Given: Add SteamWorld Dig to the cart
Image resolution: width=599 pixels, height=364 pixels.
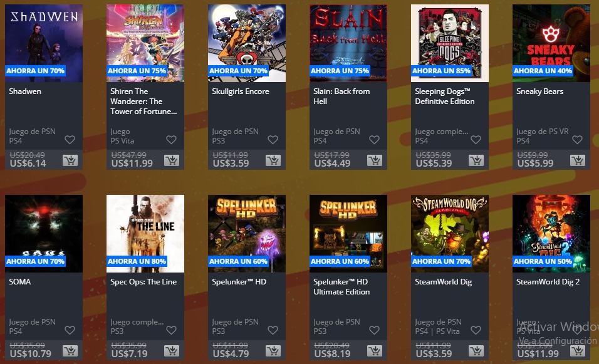Looking at the screenshot, I should (476, 351).
